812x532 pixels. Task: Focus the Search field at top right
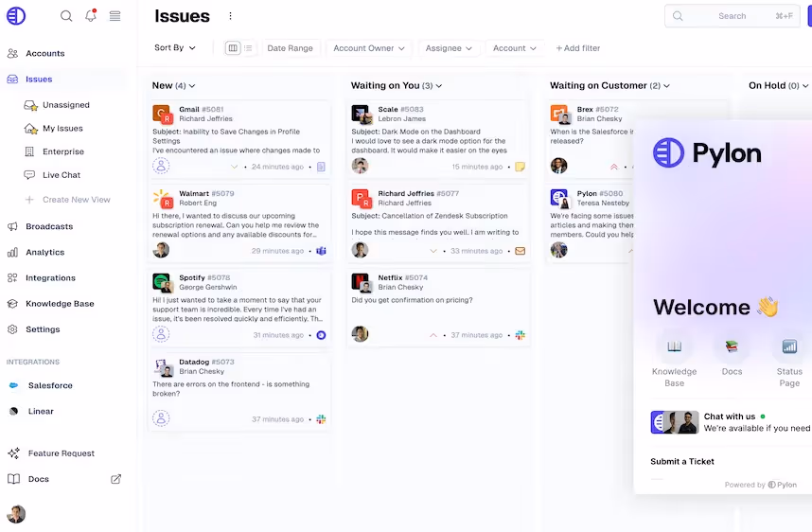(732, 16)
